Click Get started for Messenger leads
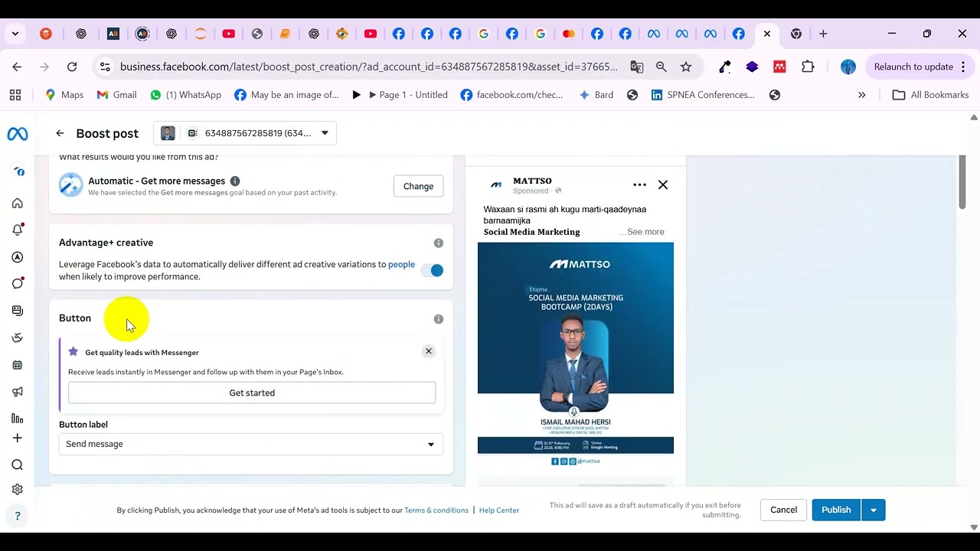The width and height of the screenshot is (980, 551). pos(252,393)
